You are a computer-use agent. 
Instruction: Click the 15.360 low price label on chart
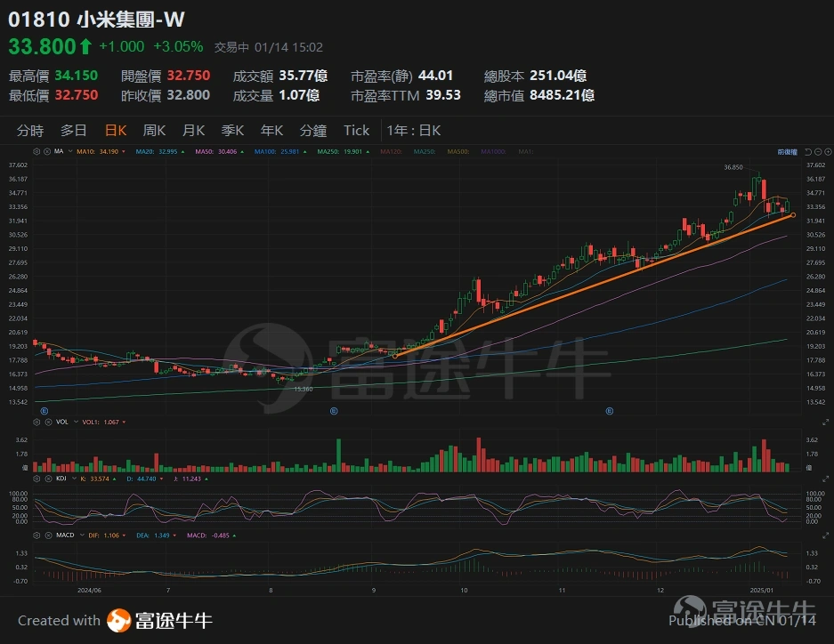pyautogui.click(x=304, y=390)
